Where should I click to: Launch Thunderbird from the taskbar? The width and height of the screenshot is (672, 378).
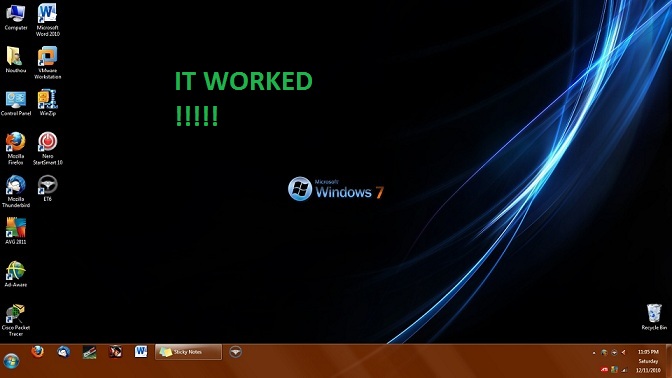64,352
